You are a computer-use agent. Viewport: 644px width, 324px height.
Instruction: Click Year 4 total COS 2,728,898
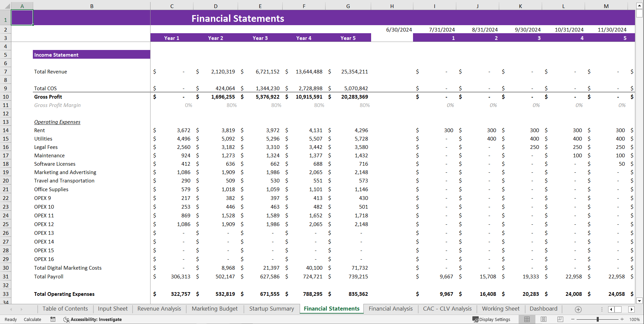click(310, 88)
